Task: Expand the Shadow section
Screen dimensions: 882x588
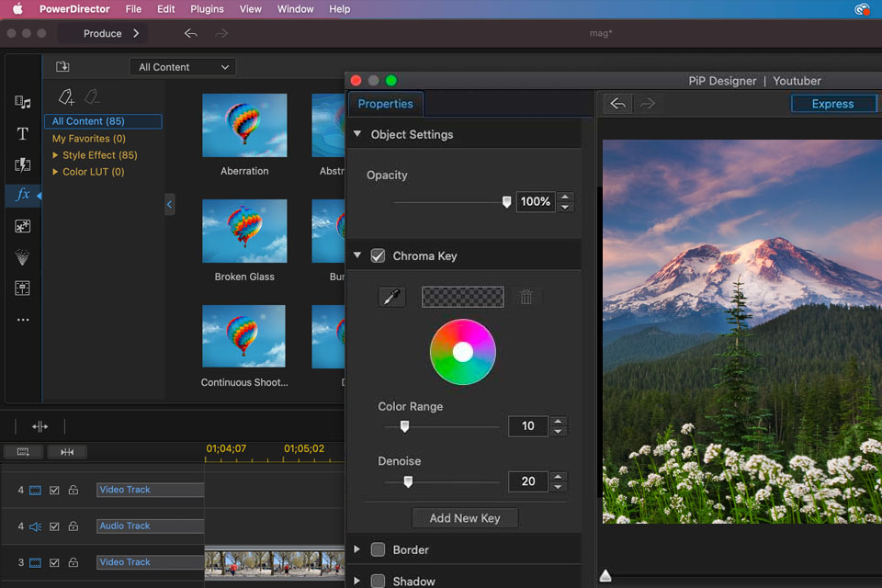Action: pyautogui.click(x=356, y=581)
